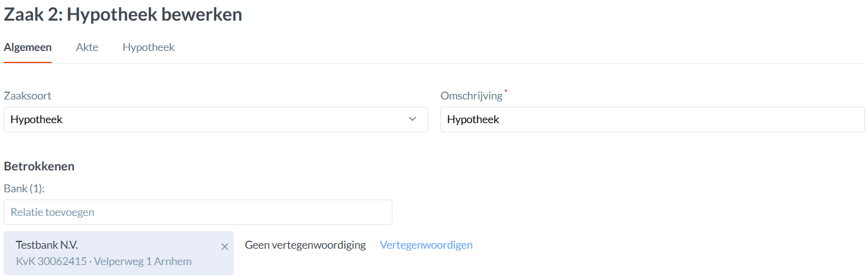Viewport: 868px width, 279px height.
Task: Click the Vertegenwoordigen link
Action: point(426,245)
